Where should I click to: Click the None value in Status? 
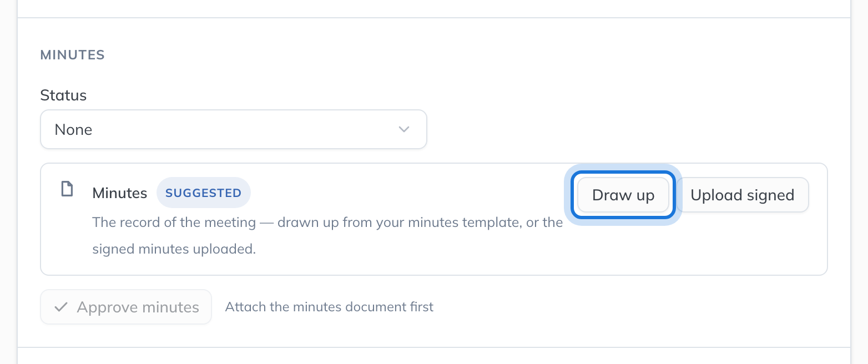pyautogui.click(x=73, y=130)
